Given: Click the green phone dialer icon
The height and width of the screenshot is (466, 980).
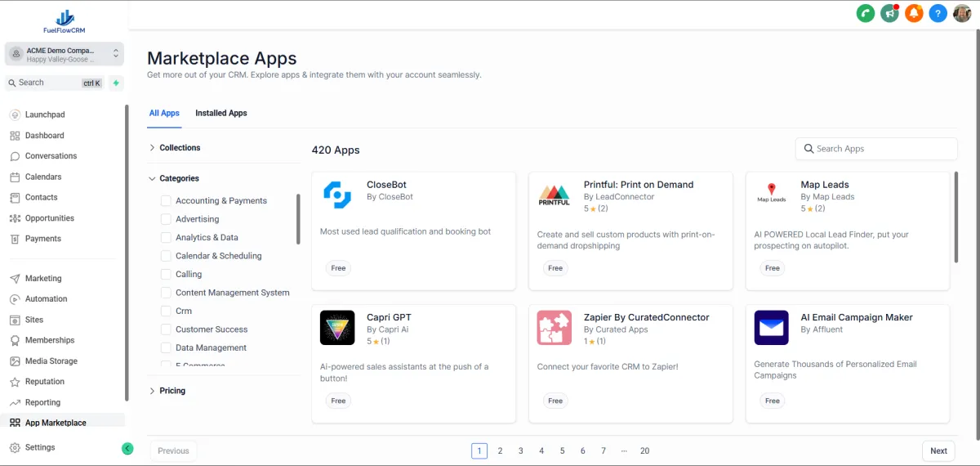Looking at the screenshot, I should (865, 13).
